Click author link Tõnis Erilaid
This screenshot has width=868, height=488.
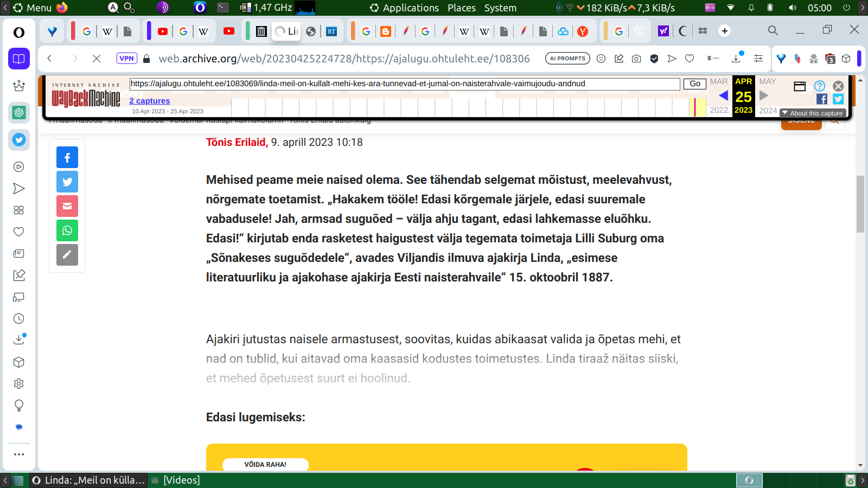237,142
